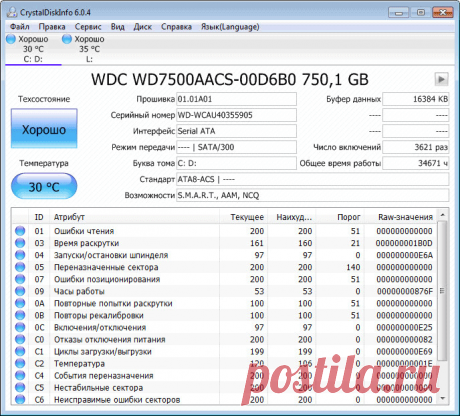The height and width of the screenshot is (416, 460).
Task: Click the Порог column header
Action: coord(340,217)
